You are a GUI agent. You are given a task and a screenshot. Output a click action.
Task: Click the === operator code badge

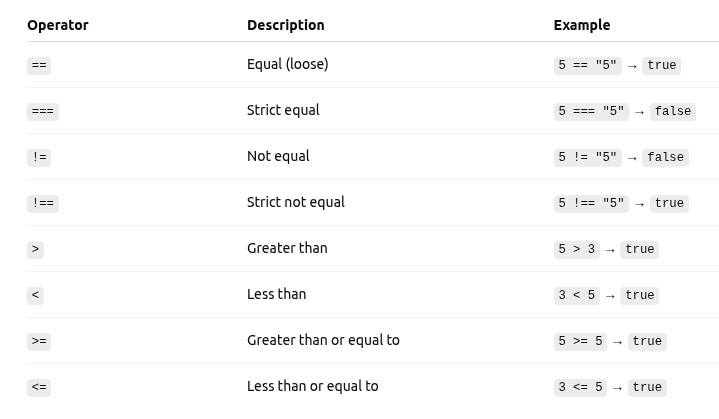coord(43,112)
